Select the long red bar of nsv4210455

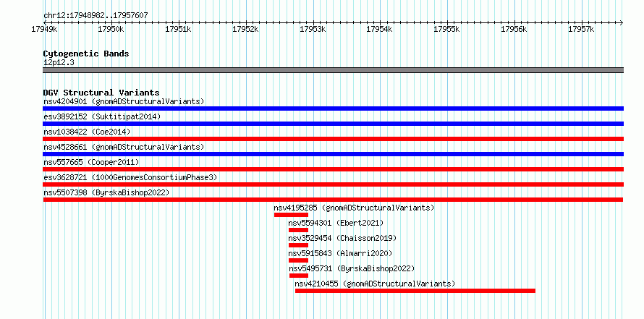[415, 291]
